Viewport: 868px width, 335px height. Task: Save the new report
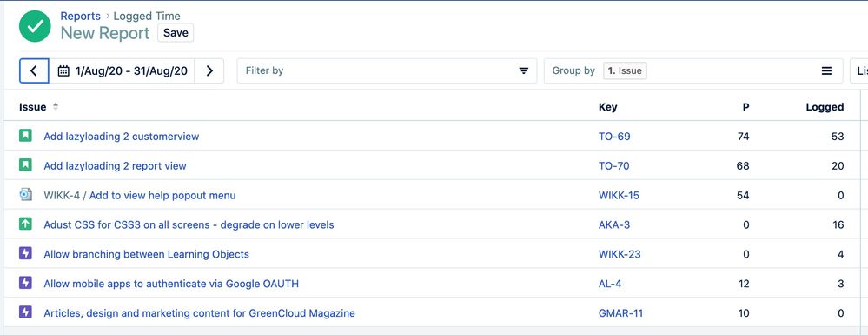coord(176,33)
